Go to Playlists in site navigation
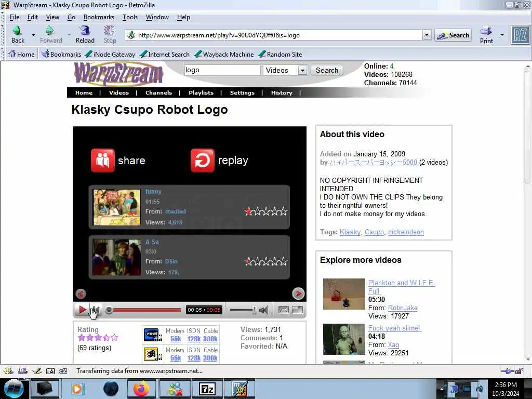This screenshot has height=399, width=532. point(201,92)
